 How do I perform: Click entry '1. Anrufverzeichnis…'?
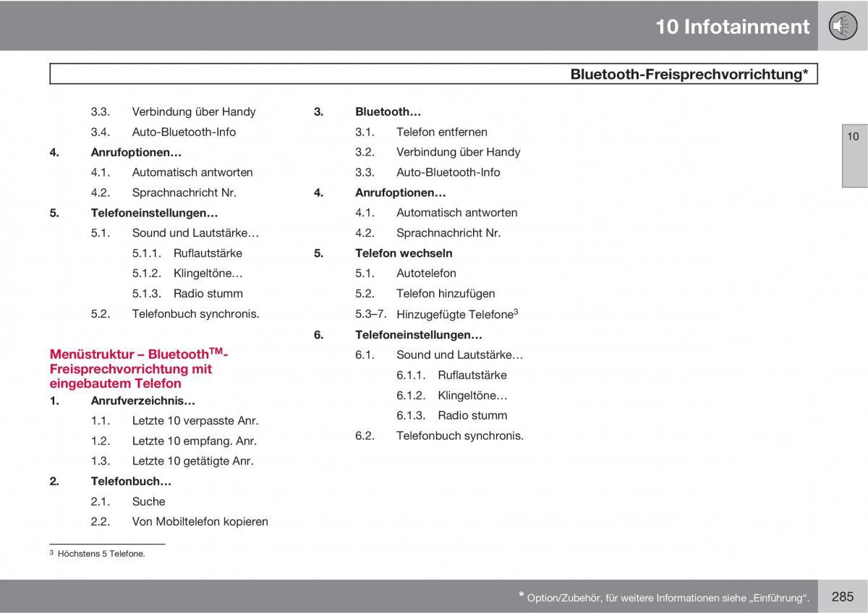[x=122, y=400]
